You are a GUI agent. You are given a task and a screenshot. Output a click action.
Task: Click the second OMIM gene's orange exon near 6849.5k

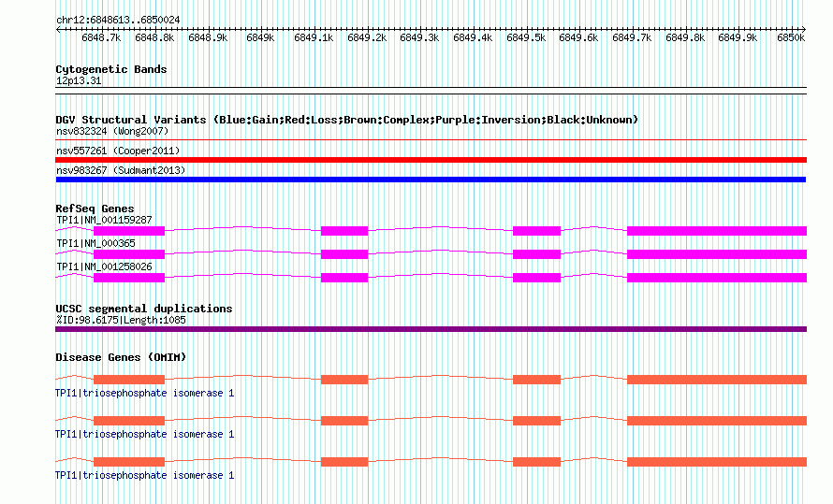tap(536, 421)
